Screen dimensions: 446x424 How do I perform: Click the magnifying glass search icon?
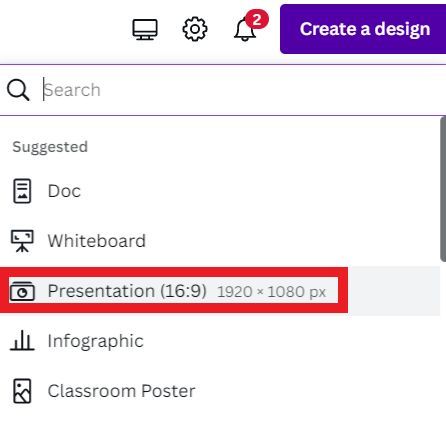pos(18,90)
